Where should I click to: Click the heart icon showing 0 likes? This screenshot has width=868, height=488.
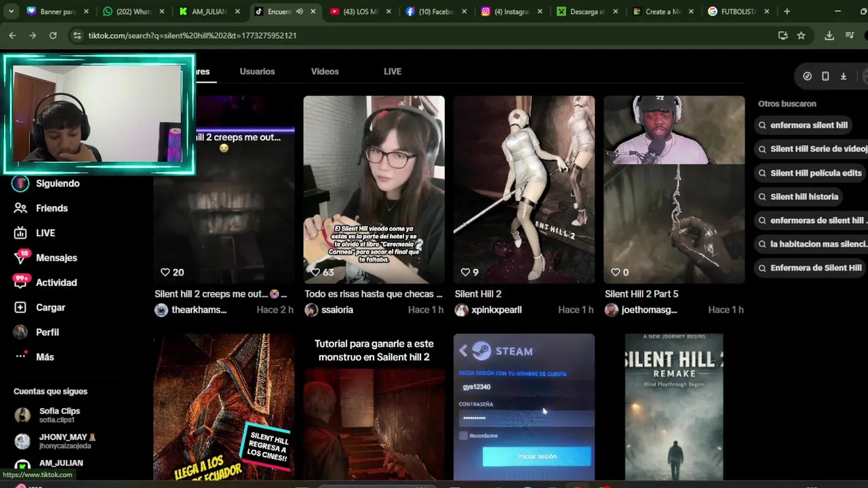616,272
